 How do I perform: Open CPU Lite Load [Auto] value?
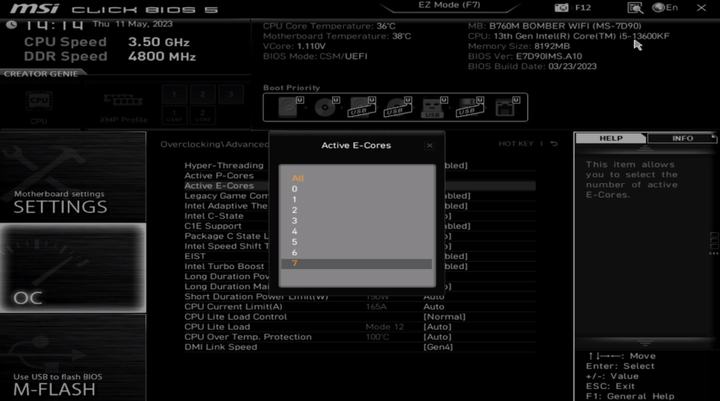(437, 327)
